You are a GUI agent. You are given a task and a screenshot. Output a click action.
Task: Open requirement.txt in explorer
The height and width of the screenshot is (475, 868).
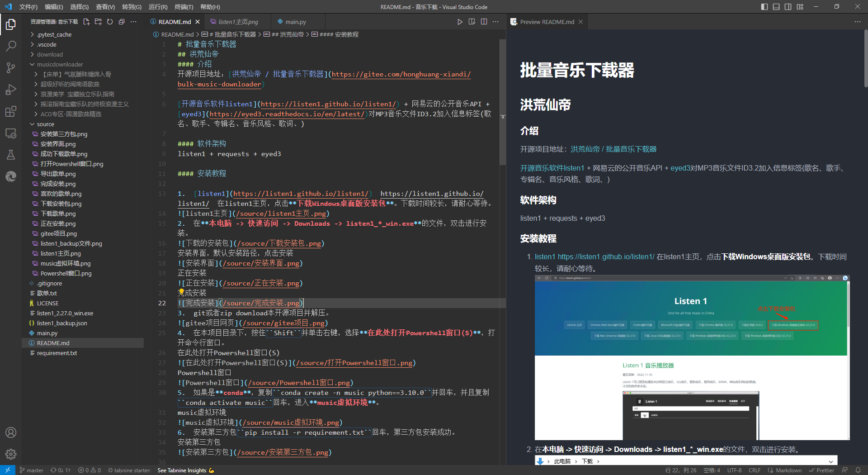coord(83,353)
